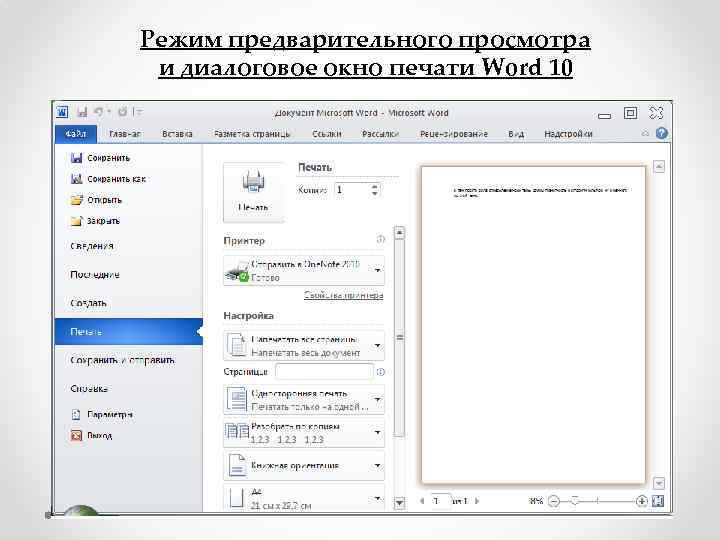Open the Справка section
Image resolution: width=720 pixels, height=540 pixels.
(89, 388)
